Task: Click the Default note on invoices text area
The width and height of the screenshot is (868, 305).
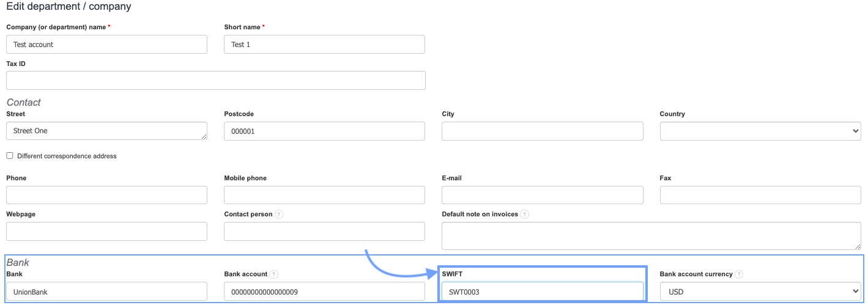Action: [651, 235]
